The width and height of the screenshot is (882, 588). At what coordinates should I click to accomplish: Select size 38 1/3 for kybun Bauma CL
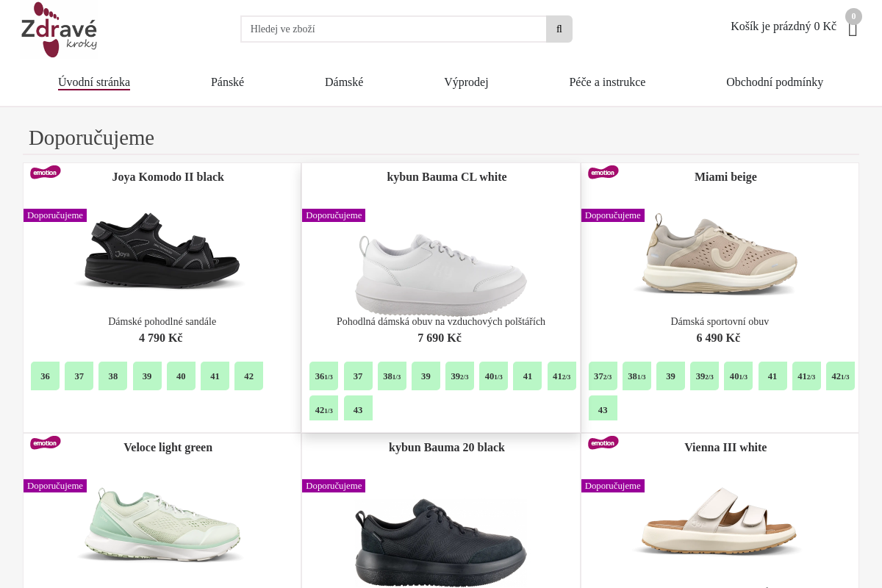click(x=392, y=376)
